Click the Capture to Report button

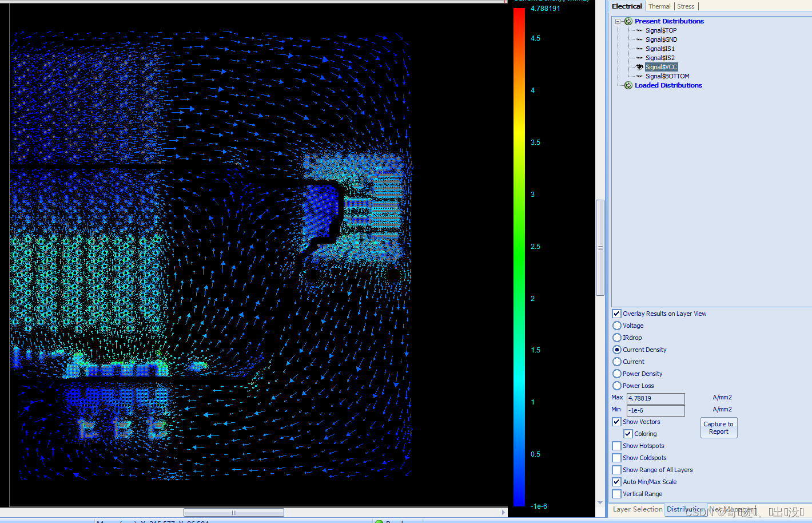click(x=719, y=427)
